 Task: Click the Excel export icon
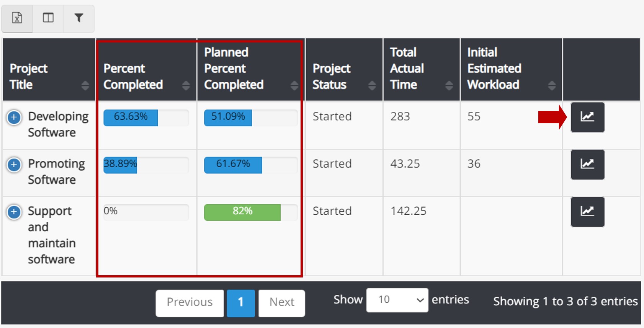click(x=17, y=18)
